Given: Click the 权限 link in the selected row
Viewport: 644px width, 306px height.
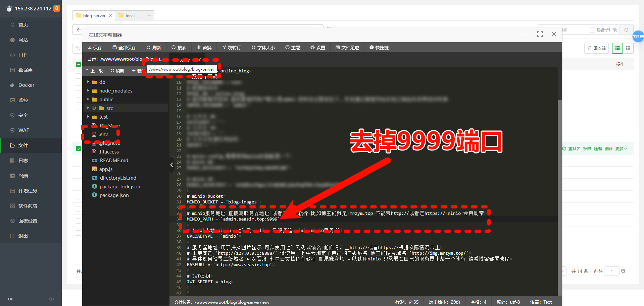Looking at the screenshot, I should [x=587, y=148].
